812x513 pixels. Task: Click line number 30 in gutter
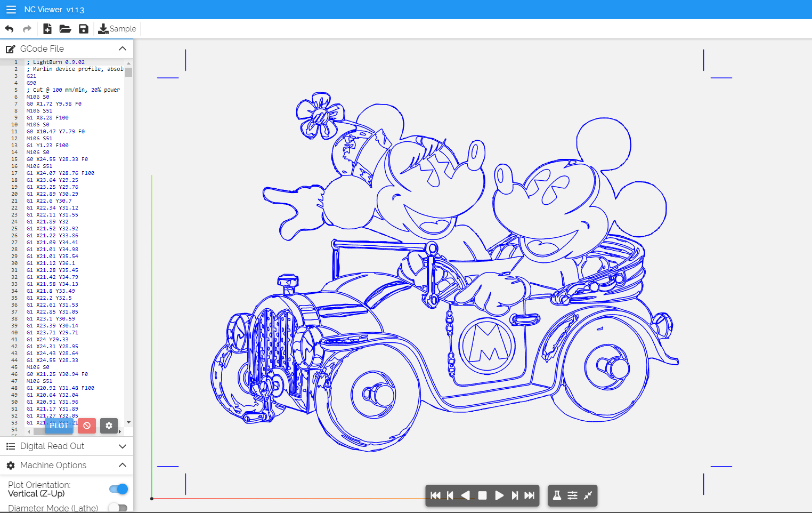tap(14, 263)
